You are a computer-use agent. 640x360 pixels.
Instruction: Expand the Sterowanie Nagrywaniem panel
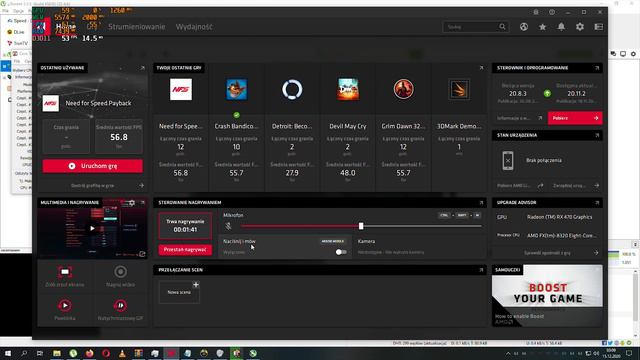click(x=481, y=202)
